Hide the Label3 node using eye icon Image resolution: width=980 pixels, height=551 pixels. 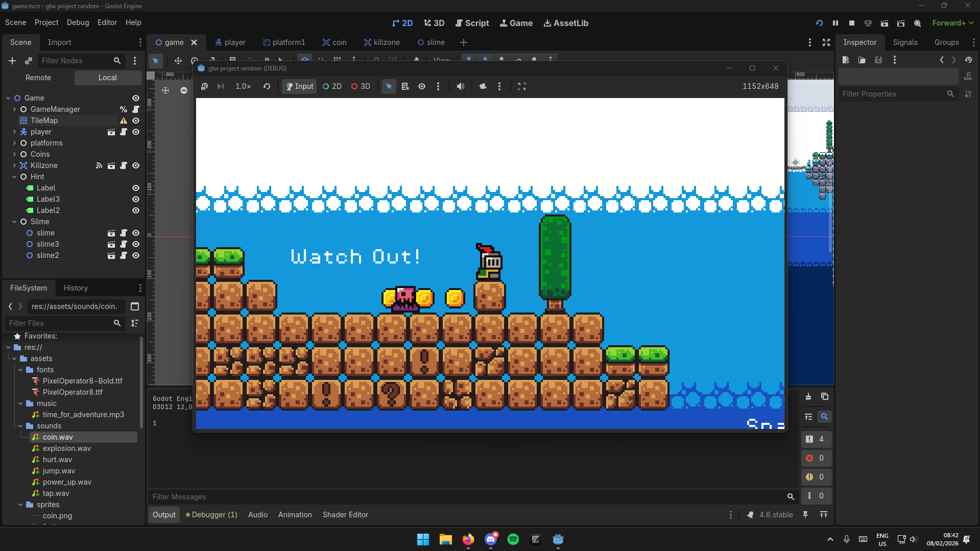pos(136,199)
